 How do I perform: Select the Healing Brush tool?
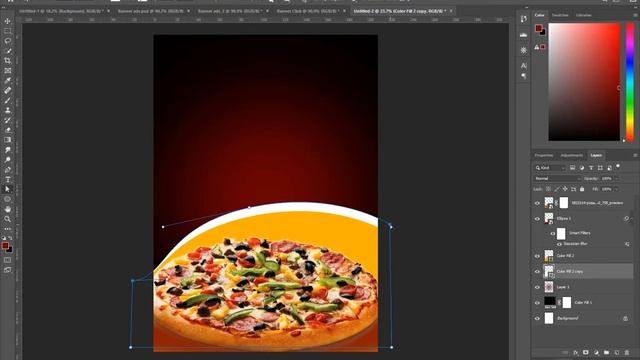coord(7,90)
